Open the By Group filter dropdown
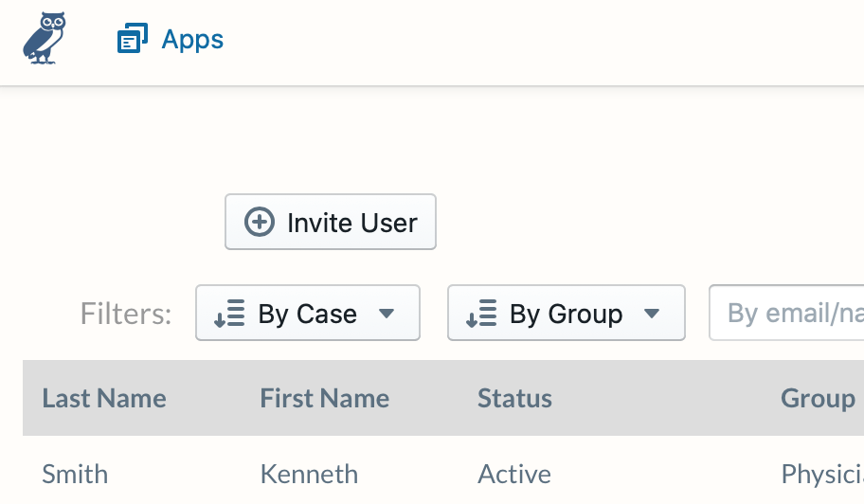This screenshot has height=504, width=864. (567, 313)
